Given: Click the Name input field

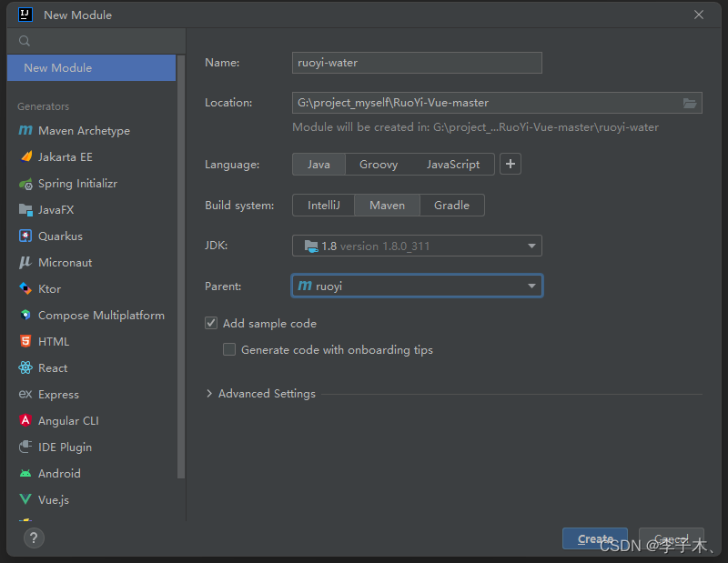Looking at the screenshot, I should (417, 63).
